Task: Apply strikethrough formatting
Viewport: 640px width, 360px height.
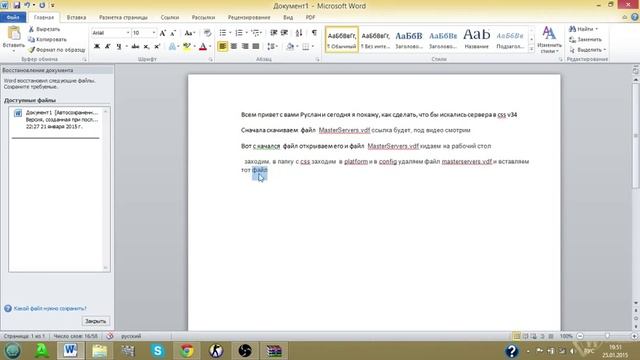Action: (135, 47)
